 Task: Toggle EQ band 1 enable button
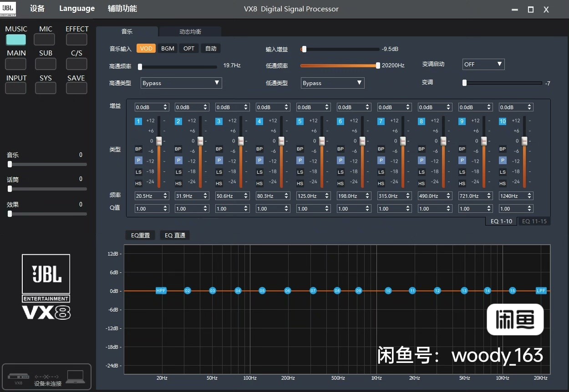tap(138, 121)
